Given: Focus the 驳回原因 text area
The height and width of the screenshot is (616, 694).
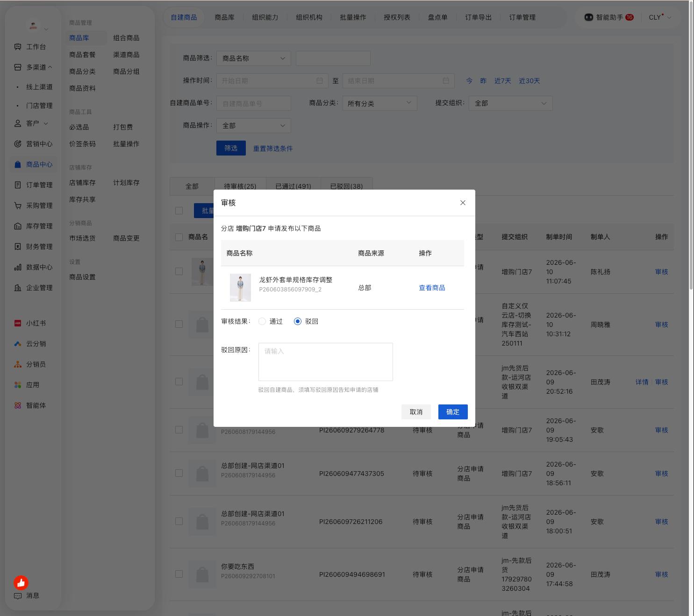Looking at the screenshot, I should tap(326, 362).
